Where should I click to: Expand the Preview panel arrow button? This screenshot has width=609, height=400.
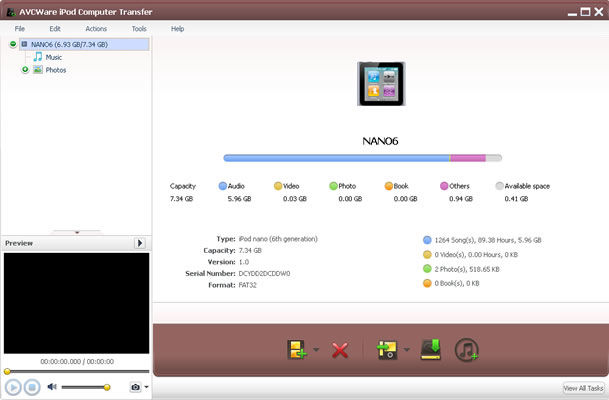point(140,243)
